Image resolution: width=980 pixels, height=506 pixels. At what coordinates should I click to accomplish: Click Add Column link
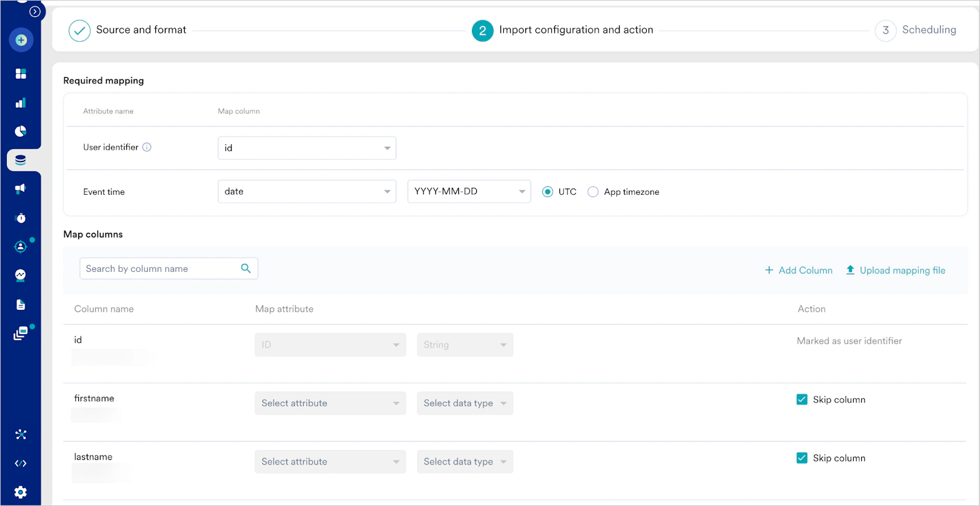[798, 270]
